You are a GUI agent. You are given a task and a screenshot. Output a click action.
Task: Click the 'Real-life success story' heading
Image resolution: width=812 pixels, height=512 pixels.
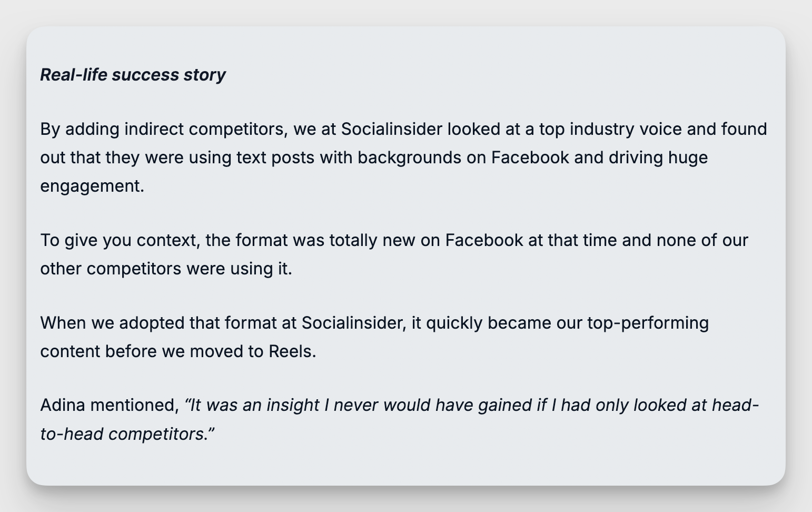(x=133, y=75)
